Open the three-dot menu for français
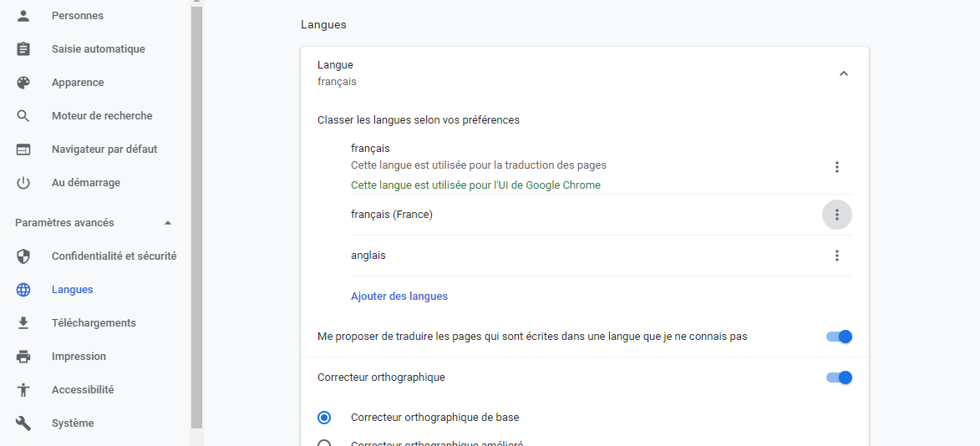980x446 pixels. click(837, 167)
